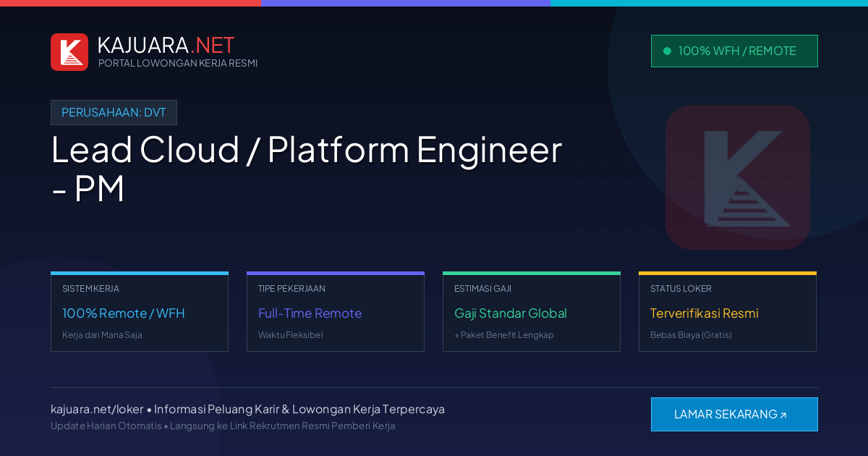Click the LAMAR SEKARANG button

tap(734, 414)
